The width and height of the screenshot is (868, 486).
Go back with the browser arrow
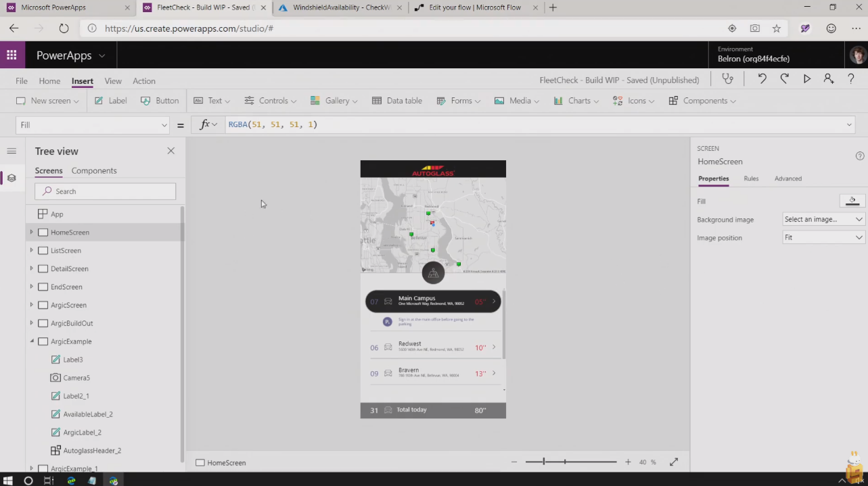pyautogui.click(x=14, y=28)
